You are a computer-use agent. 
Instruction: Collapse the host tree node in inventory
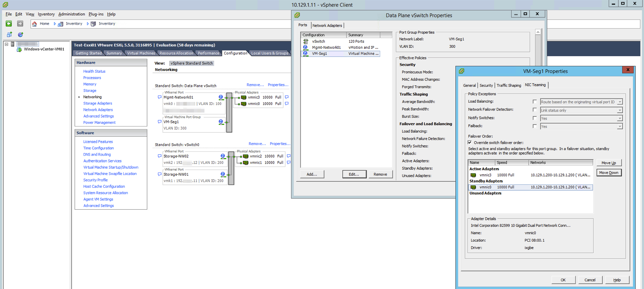pos(6,44)
